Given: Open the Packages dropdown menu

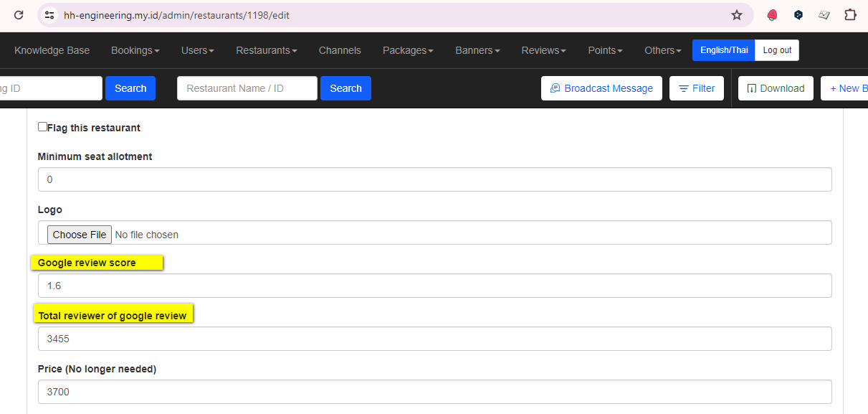Looking at the screenshot, I should point(408,50).
